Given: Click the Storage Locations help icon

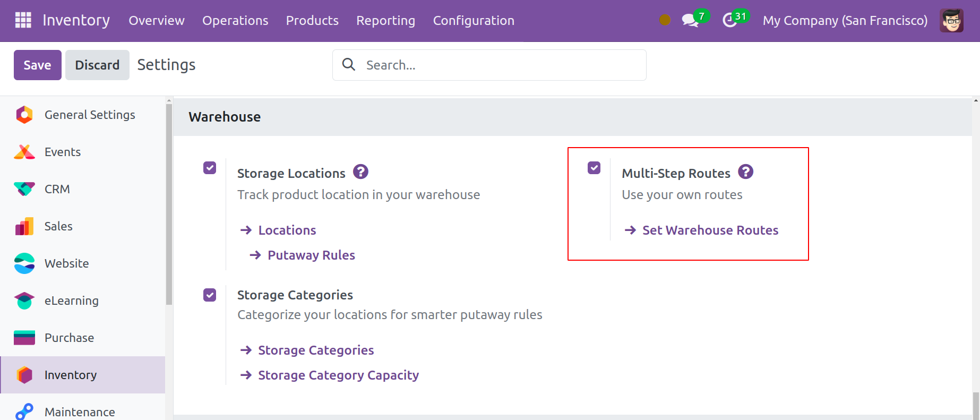Looking at the screenshot, I should coord(360,172).
